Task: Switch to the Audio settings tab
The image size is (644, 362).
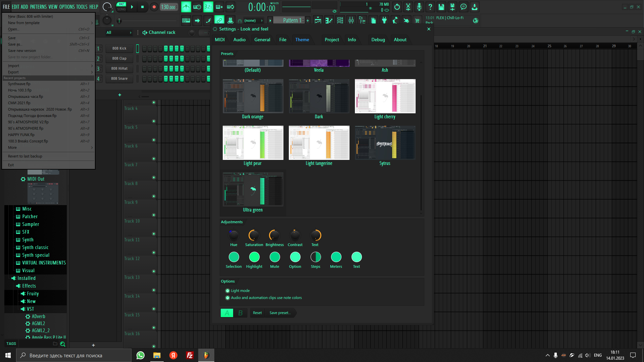Action: point(239,40)
